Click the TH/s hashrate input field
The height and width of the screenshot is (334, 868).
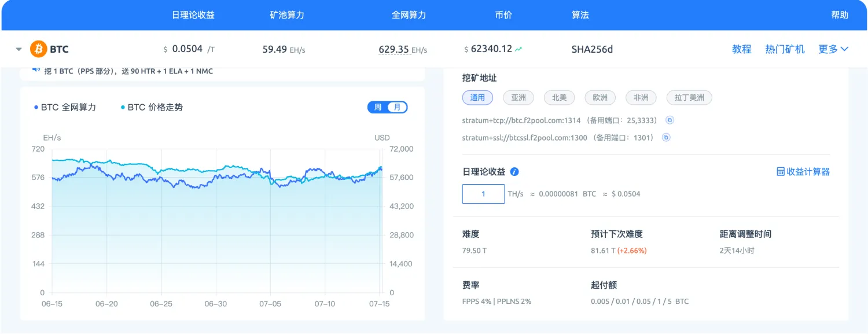[x=483, y=193]
